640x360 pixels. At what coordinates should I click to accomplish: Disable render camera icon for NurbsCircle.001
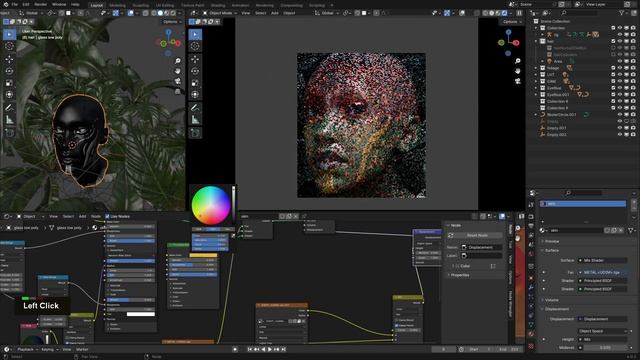coord(633,115)
